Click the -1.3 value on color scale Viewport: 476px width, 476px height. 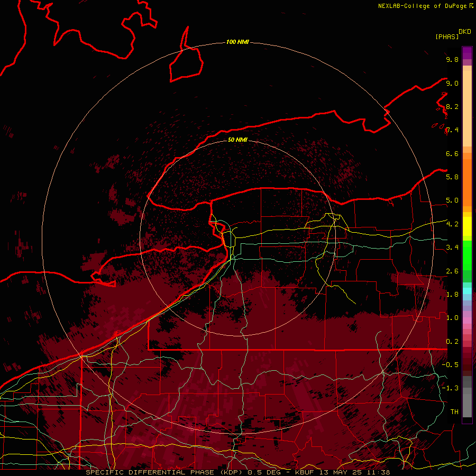pos(450,388)
